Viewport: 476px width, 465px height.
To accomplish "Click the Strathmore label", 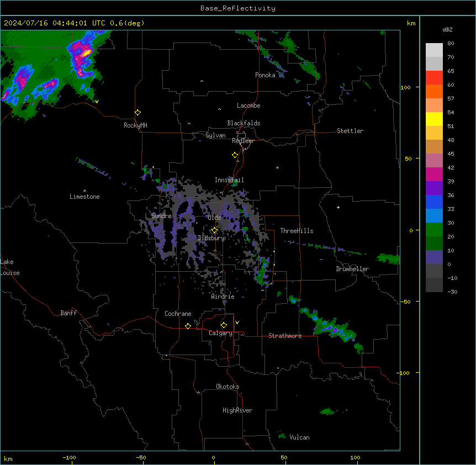I will tap(285, 336).
